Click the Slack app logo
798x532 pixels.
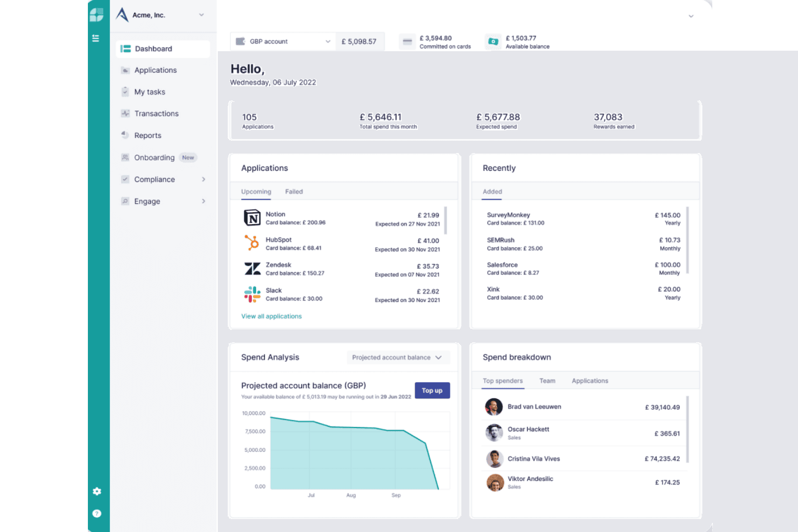click(x=252, y=294)
